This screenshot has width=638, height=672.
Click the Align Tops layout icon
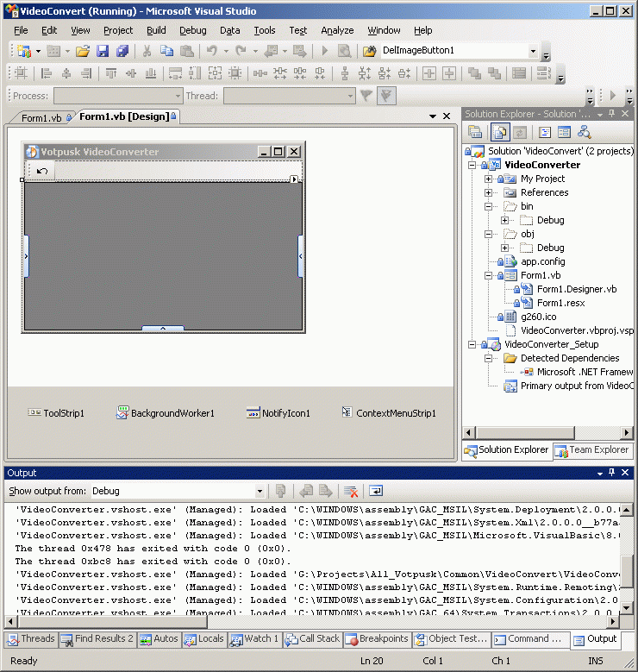111,73
